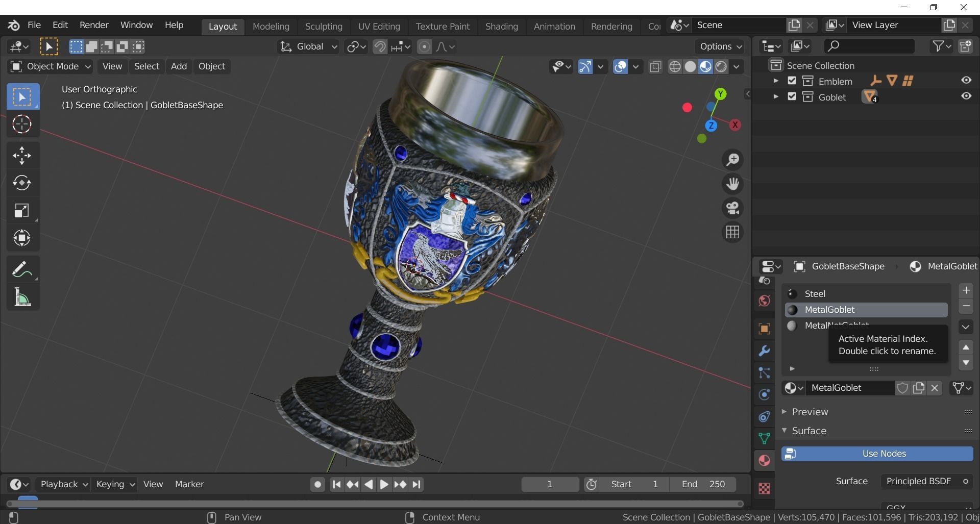This screenshot has width=980, height=524.
Task: Hide the Emblem collection in viewport
Action: tap(966, 80)
